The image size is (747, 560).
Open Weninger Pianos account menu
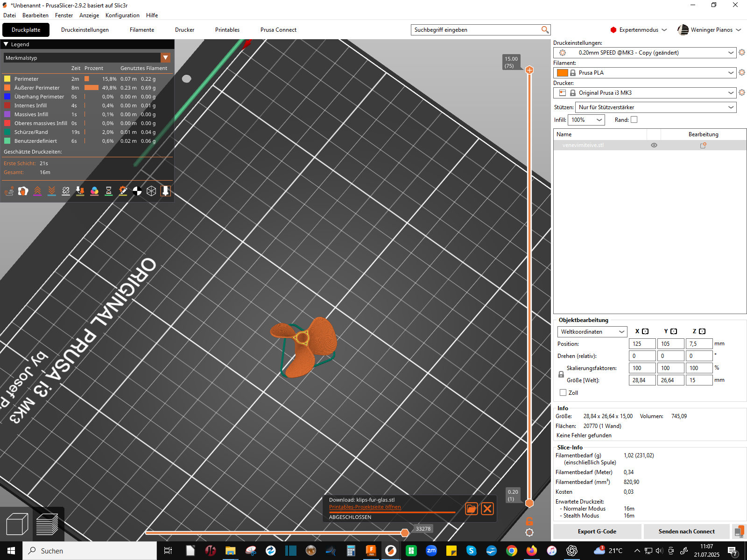(709, 30)
